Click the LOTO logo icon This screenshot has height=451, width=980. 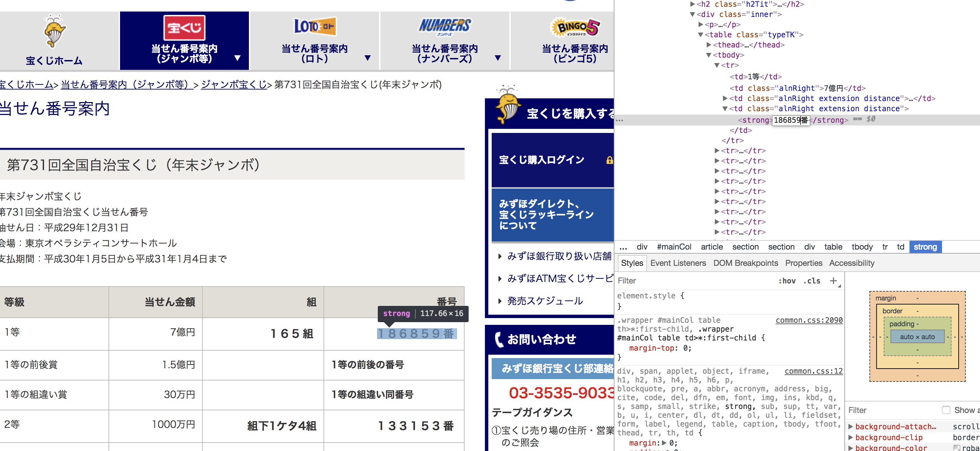[315, 26]
